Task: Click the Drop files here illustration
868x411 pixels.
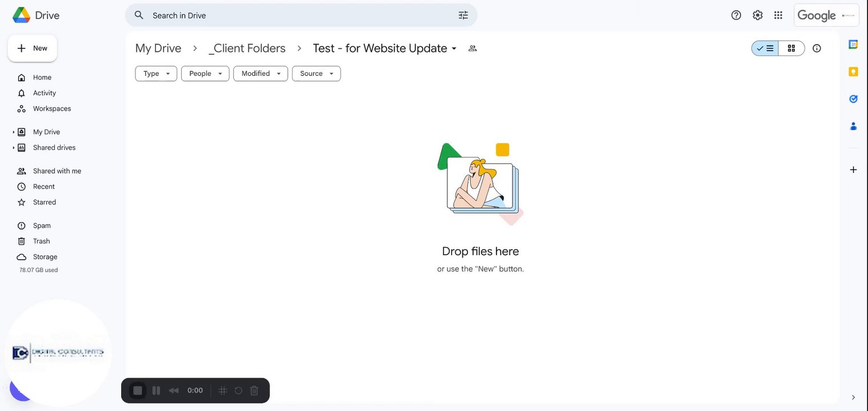Action: pyautogui.click(x=481, y=184)
